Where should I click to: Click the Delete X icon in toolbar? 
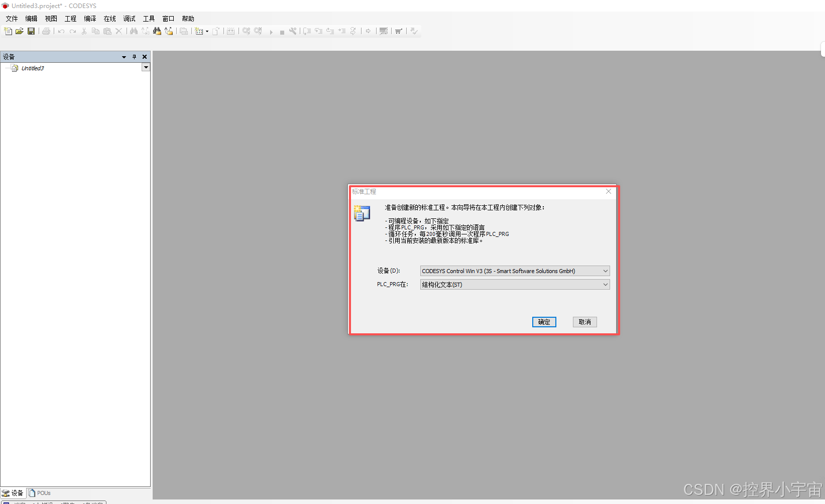click(119, 31)
